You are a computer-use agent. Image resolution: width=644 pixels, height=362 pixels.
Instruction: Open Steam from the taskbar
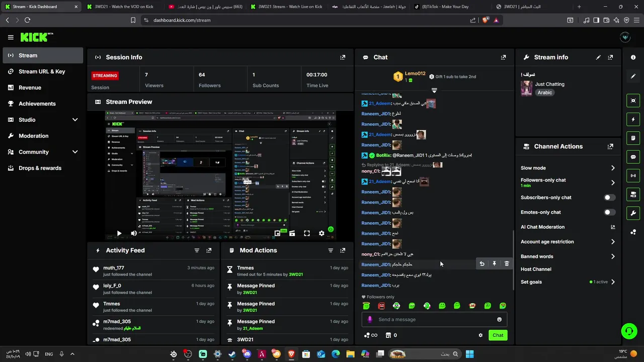click(x=232, y=354)
